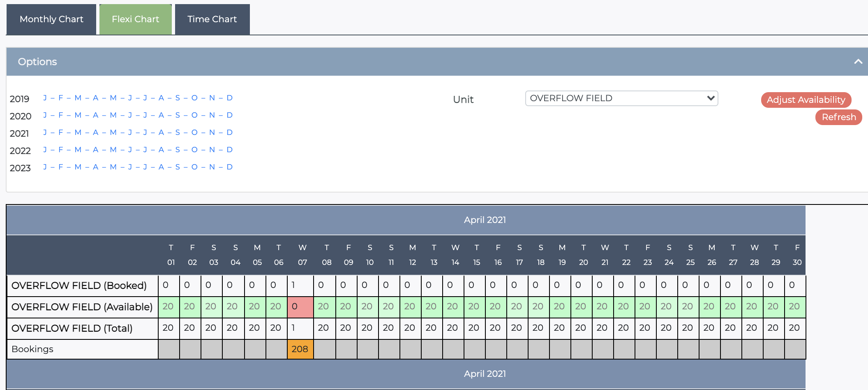Select December link for year 2019
Screen dimensions: 868x390
tap(229, 98)
